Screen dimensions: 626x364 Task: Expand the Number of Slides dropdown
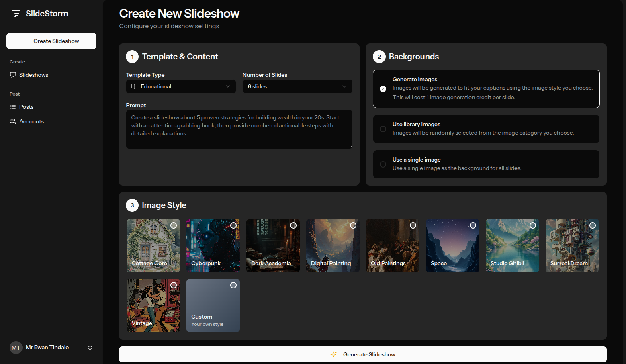297,86
